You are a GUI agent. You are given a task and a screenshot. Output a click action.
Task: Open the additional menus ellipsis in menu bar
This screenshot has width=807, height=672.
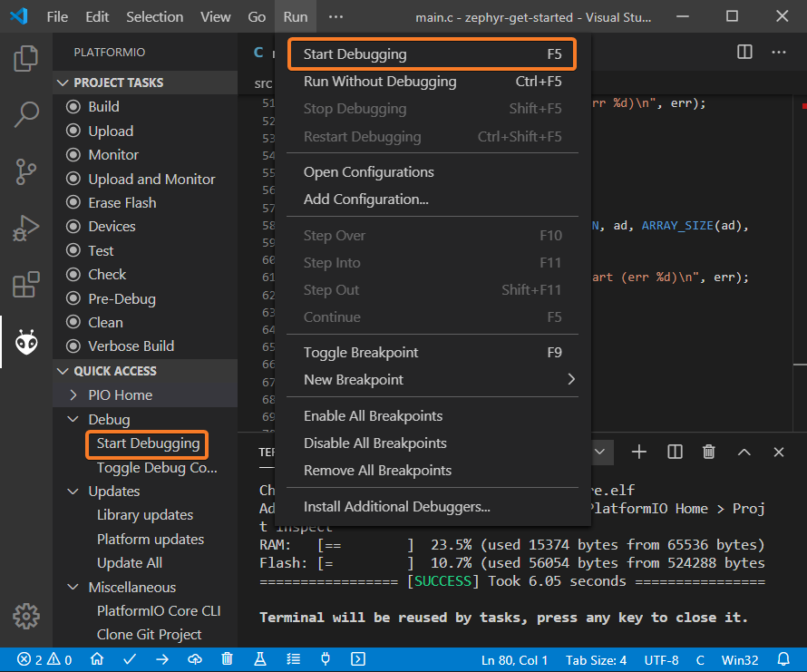[335, 17]
